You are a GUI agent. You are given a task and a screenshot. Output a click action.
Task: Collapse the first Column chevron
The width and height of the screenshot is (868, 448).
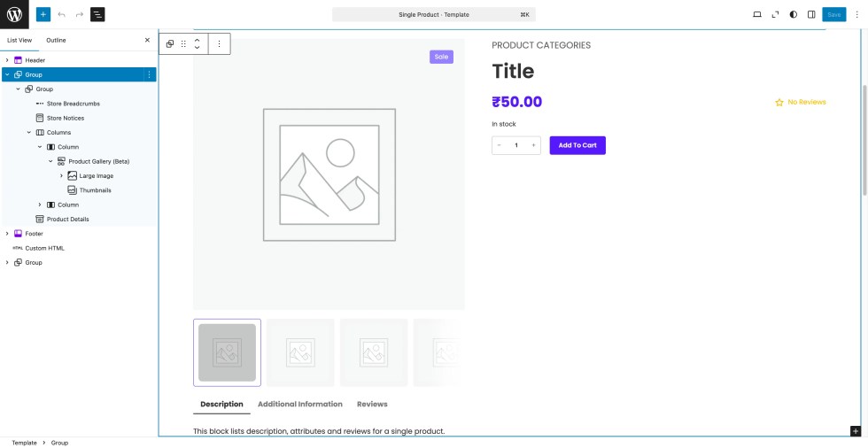[x=40, y=147]
